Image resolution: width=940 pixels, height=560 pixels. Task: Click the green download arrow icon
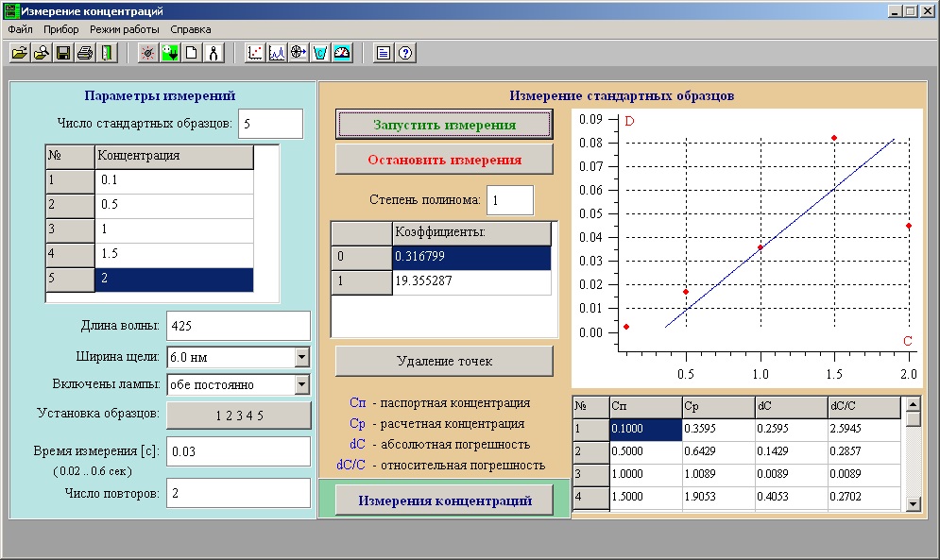(170, 53)
